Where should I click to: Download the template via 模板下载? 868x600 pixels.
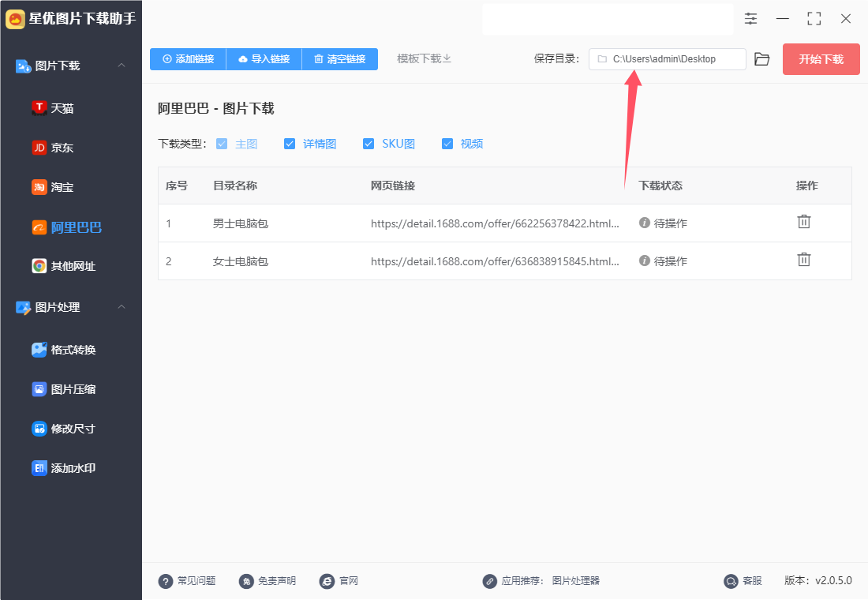[x=424, y=58]
